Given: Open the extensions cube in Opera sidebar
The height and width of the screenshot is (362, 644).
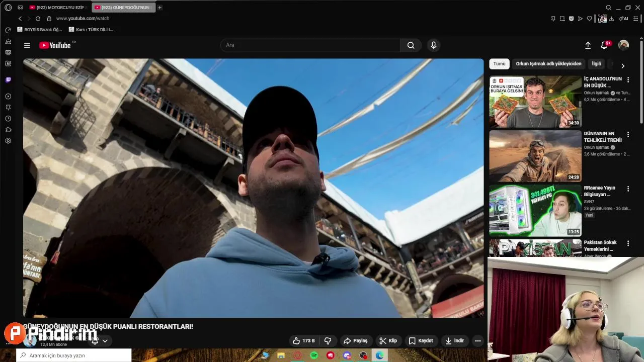Looking at the screenshot, I should [8, 130].
